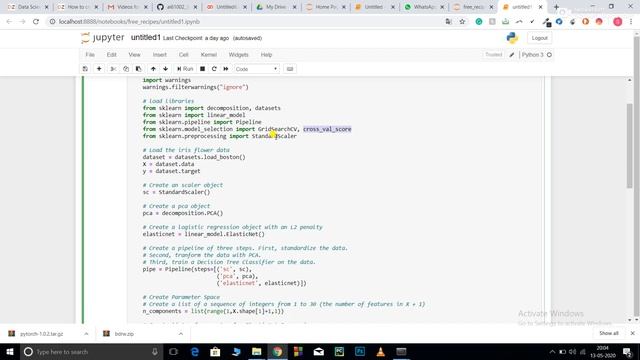The height and width of the screenshot is (360, 640).
Task: Copy the selected cells
Action: (x=126, y=69)
